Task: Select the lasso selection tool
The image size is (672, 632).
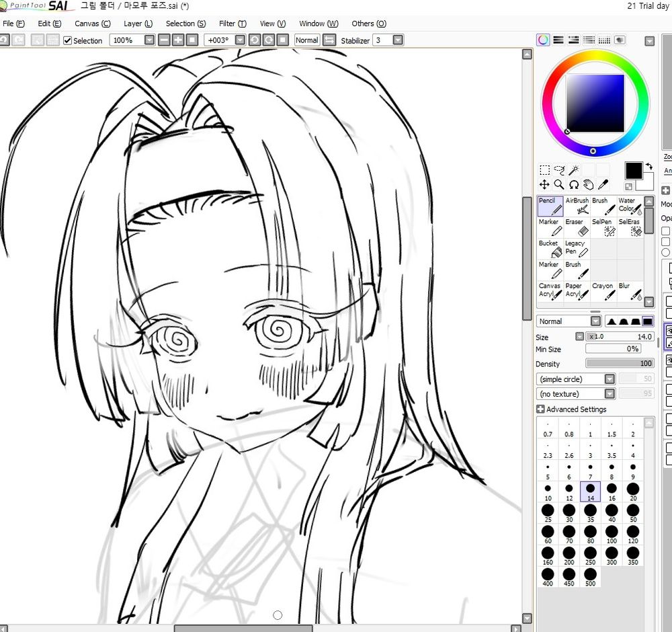Action: pos(559,170)
